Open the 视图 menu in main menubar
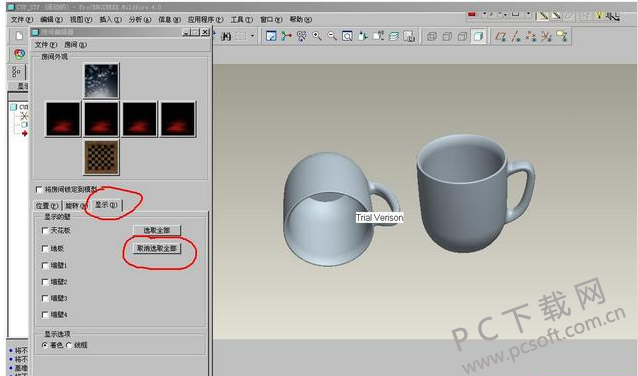638x376 pixels. click(x=81, y=19)
